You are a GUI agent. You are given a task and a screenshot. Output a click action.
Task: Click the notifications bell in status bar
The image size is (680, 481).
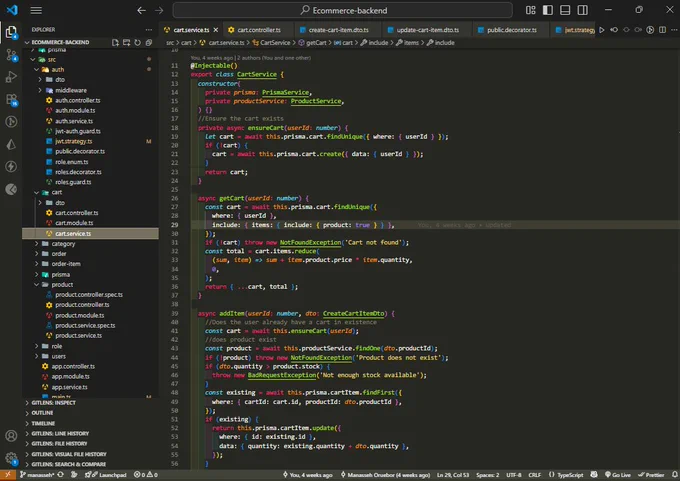pyautogui.click(x=675, y=475)
